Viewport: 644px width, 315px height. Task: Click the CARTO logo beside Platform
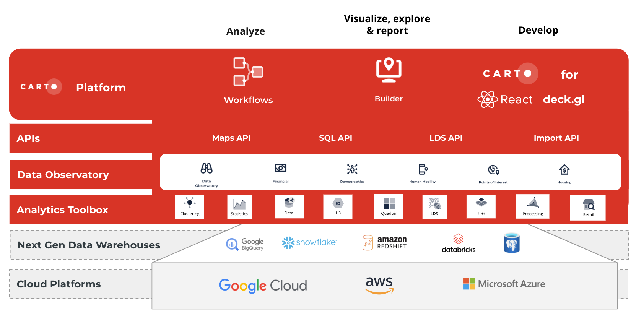41,87
